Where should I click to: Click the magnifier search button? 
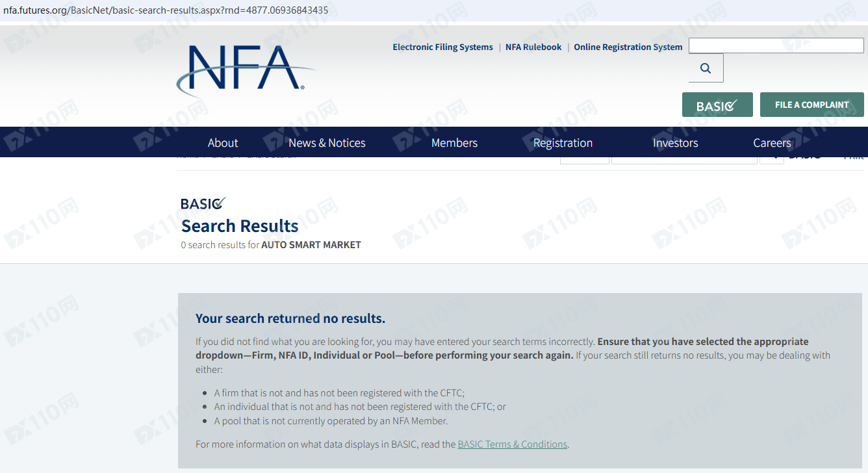coord(706,68)
